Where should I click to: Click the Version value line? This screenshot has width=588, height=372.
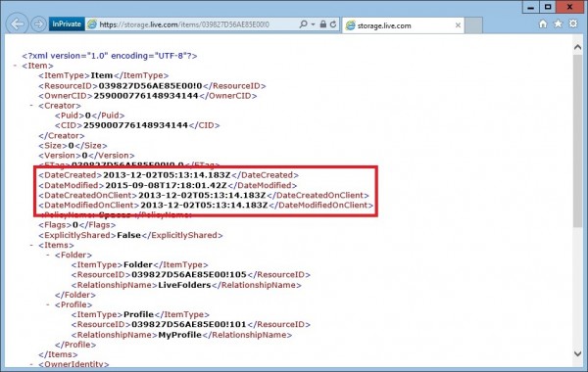[x=86, y=156]
